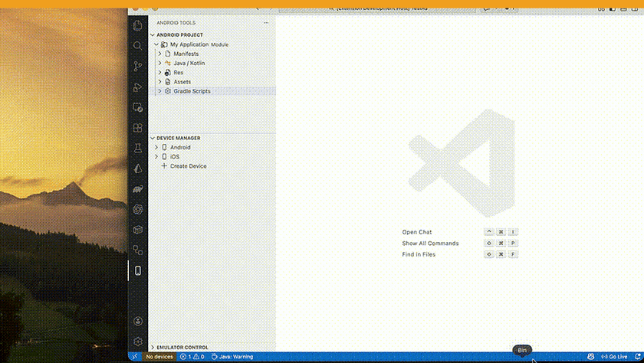Viewport: 644px width, 363px height.
Task: Open the Search view in activity bar
Action: (x=137, y=46)
